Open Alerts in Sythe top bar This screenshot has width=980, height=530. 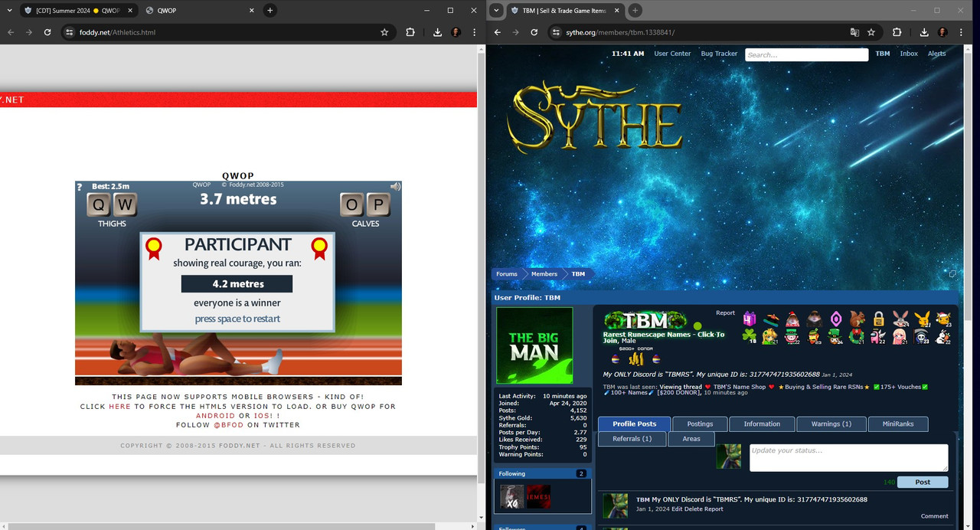click(936, 54)
